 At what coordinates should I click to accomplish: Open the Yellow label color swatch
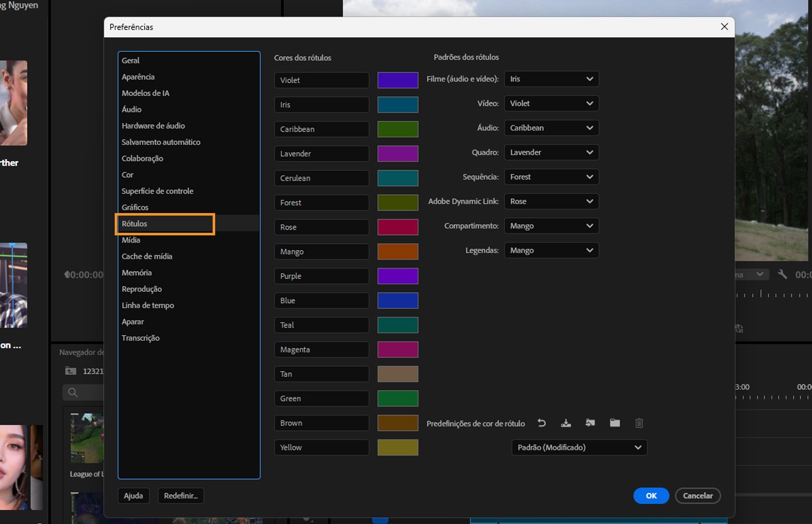pyautogui.click(x=398, y=447)
